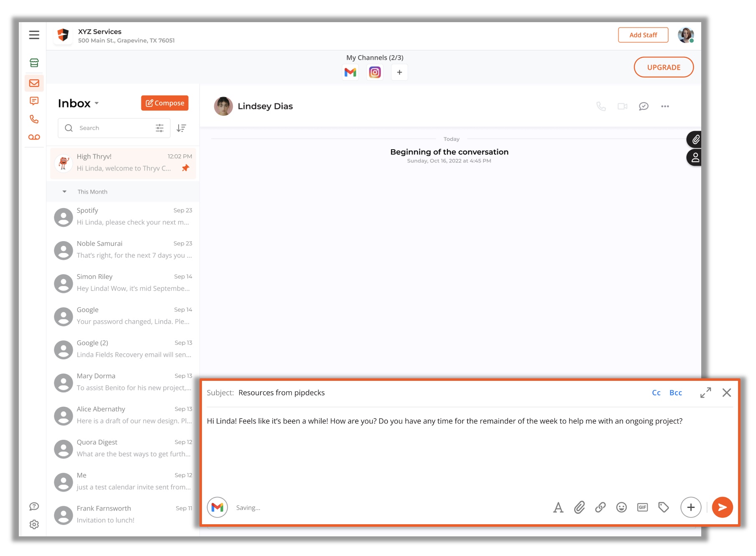Click Lindsey Dias contact photo

(x=223, y=106)
